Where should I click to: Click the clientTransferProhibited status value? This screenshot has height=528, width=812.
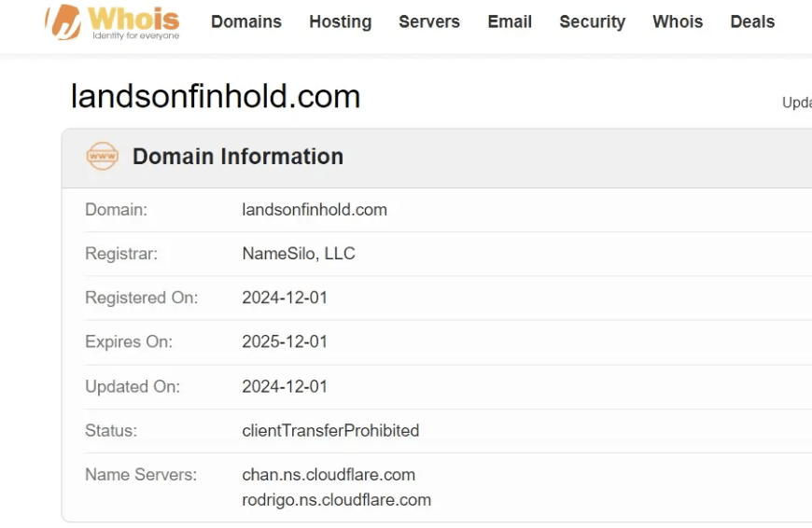330,431
